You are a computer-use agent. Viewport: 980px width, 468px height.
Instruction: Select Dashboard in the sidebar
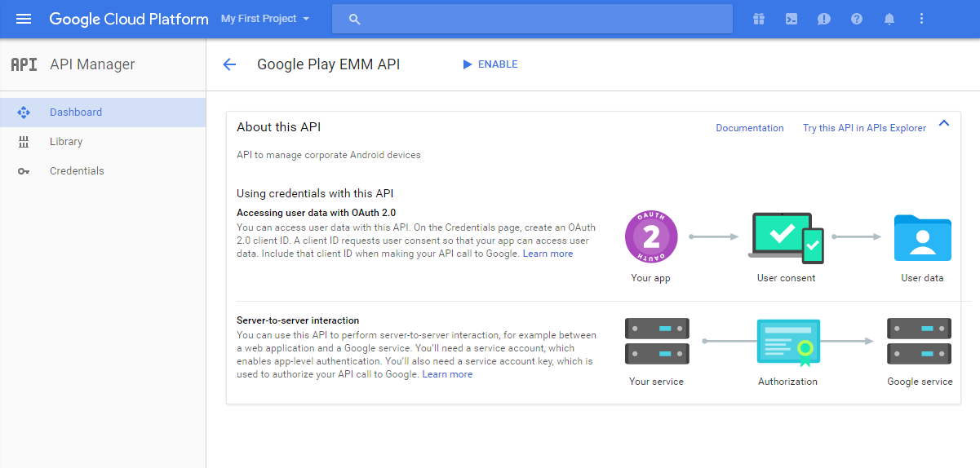tap(76, 113)
